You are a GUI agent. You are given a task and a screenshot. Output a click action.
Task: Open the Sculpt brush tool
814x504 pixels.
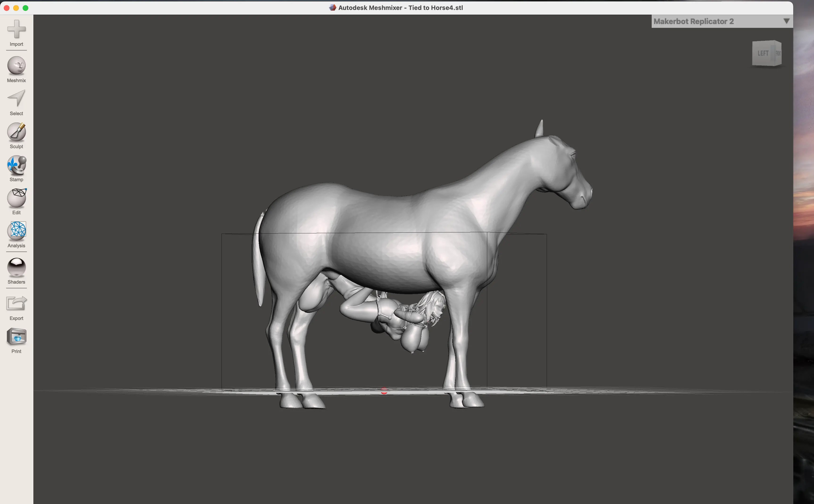pos(16,135)
